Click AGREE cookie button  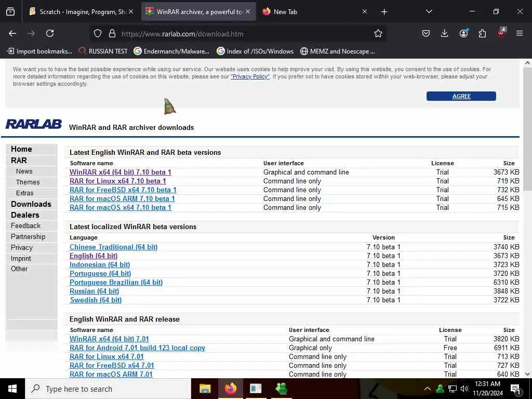click(x=461, y=96)
